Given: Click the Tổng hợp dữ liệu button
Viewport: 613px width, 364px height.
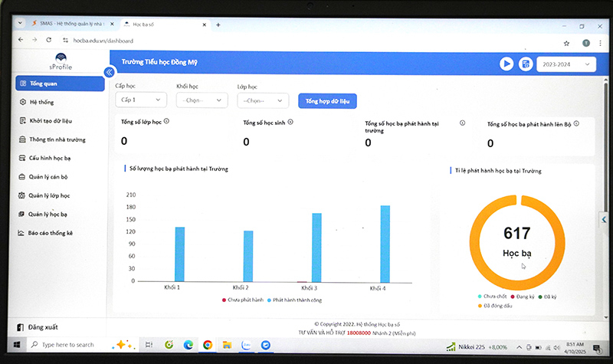Looking at the screenshot, I should tap(327, 101).
